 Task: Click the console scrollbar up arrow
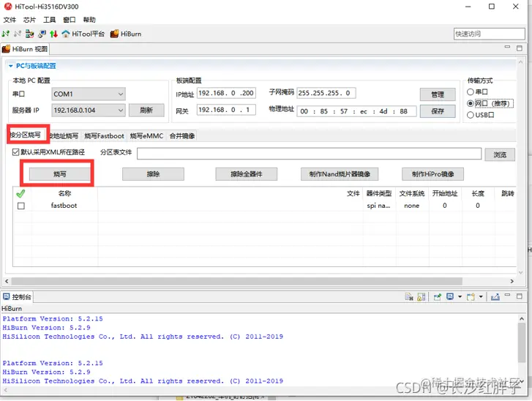[522, 318]
